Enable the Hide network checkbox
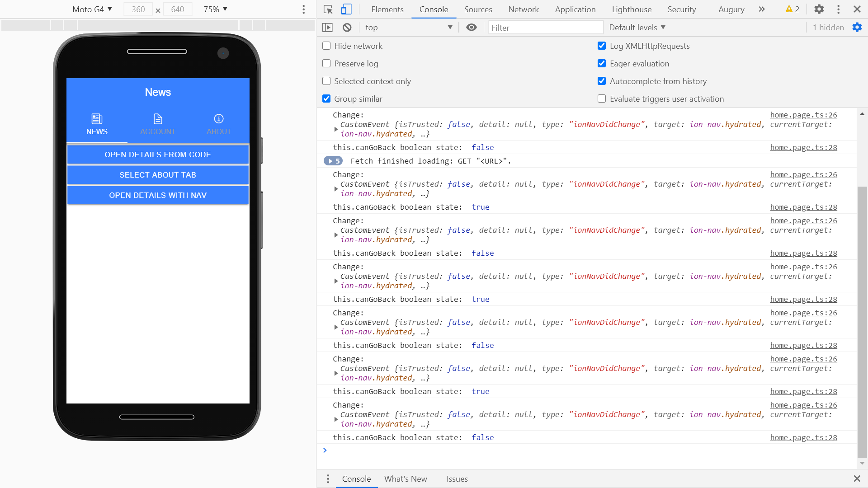 326,46
